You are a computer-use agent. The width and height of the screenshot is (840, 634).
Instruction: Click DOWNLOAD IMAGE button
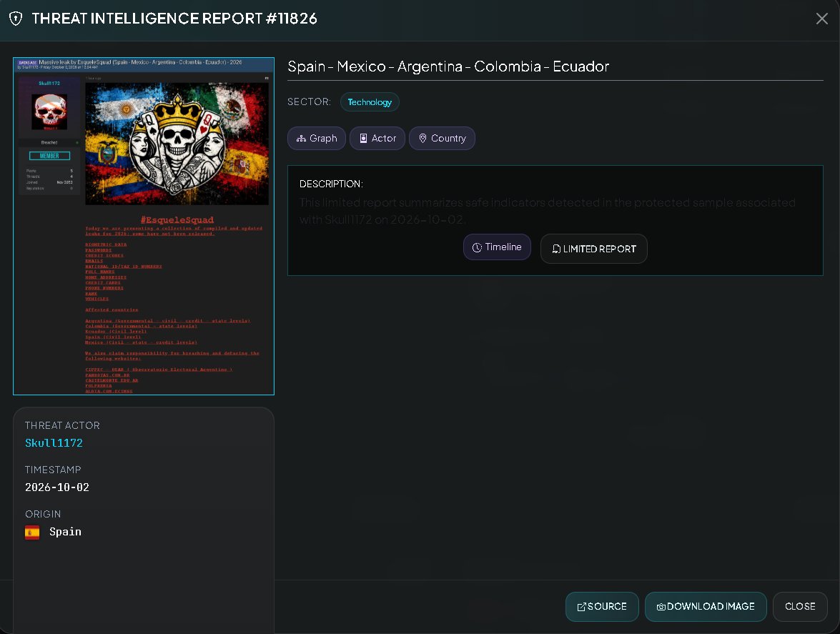(706, 607)
